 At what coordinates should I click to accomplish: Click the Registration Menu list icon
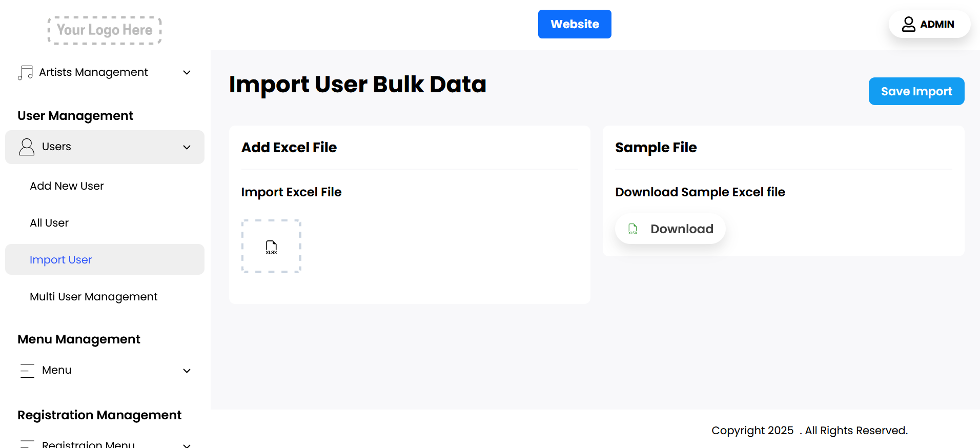[27, 443]
